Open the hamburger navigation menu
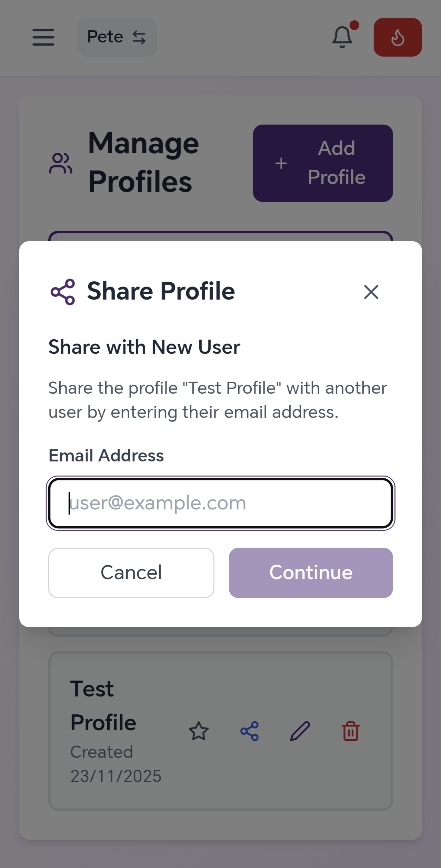 click(43, 37)
